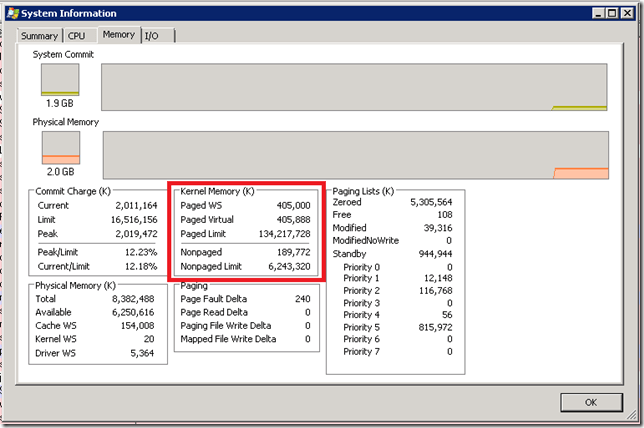Screen dimensions: 644x428
Task: Click the Page Fault Delta value
Action: click(300, 298)
